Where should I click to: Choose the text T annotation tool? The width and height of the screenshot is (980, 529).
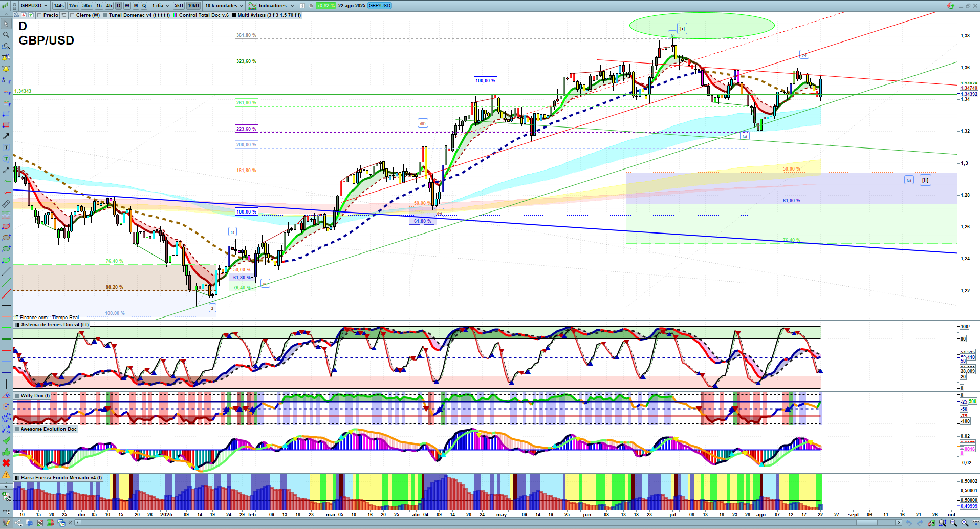tap(6, 147)
